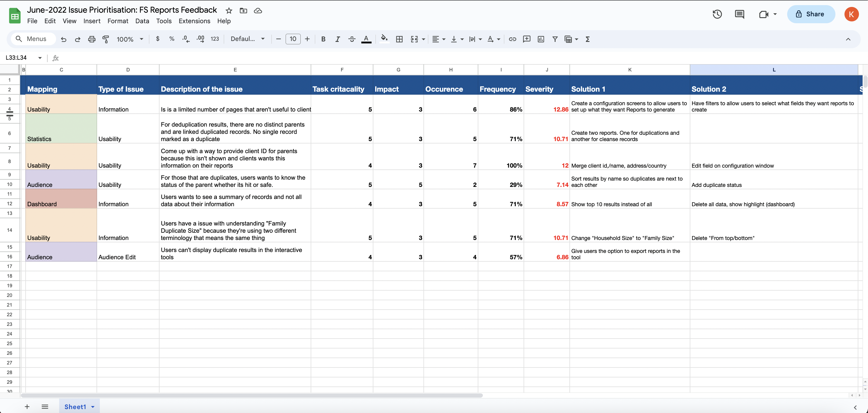868x413 pixels.
Task: Click the Redo icon
Action: point(78,39)
